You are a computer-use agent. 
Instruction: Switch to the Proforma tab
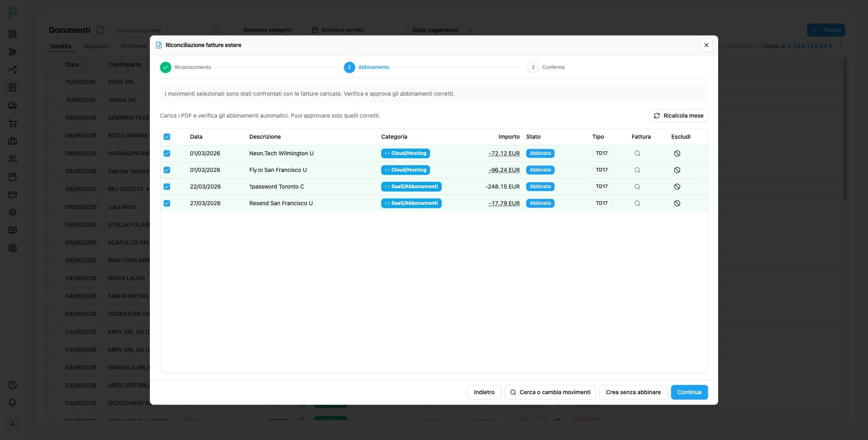click(134, 46)
